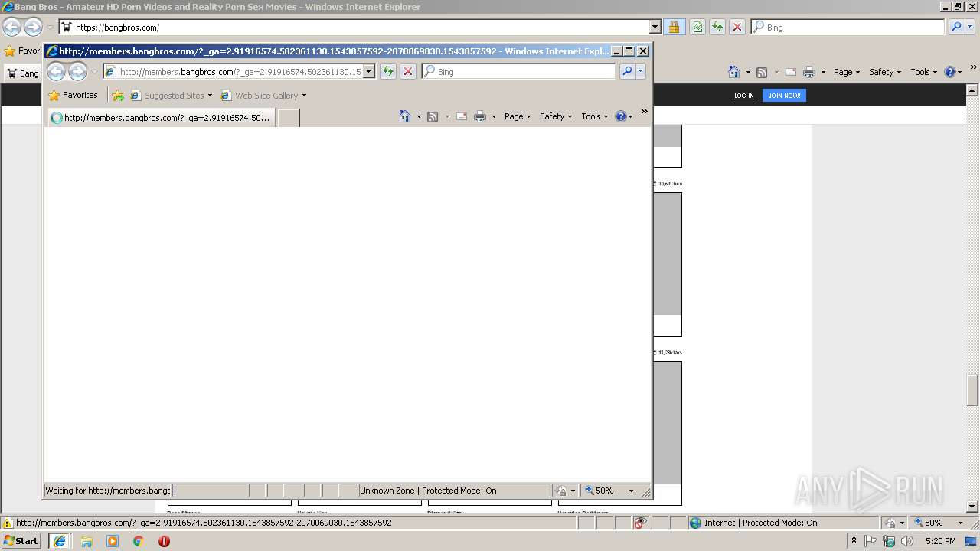
Task: Click Help icon in main browser command bar
Action: pyautogui.click(x=949, y=72)
